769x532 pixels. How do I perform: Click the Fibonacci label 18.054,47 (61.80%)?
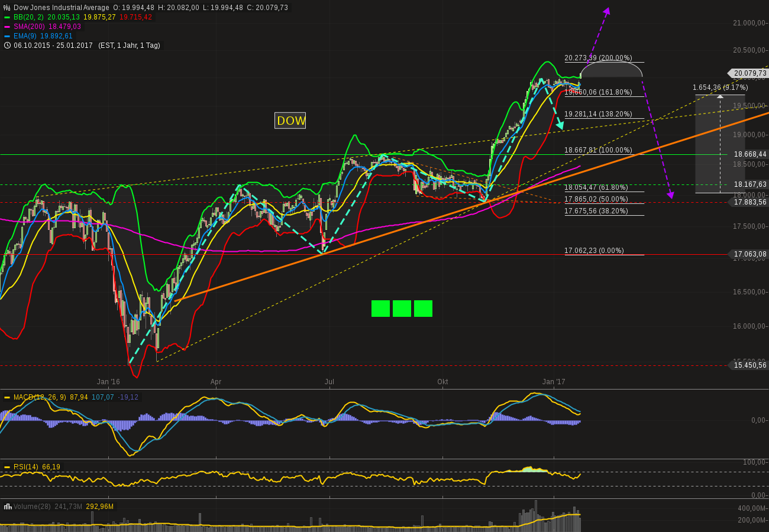(596, 187)
